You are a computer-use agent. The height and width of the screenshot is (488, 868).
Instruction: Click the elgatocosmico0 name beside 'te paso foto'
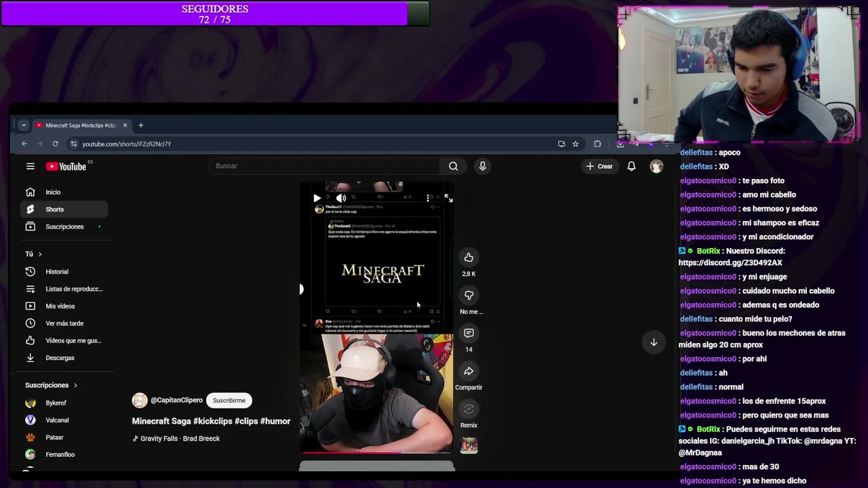tap(708, 181)
